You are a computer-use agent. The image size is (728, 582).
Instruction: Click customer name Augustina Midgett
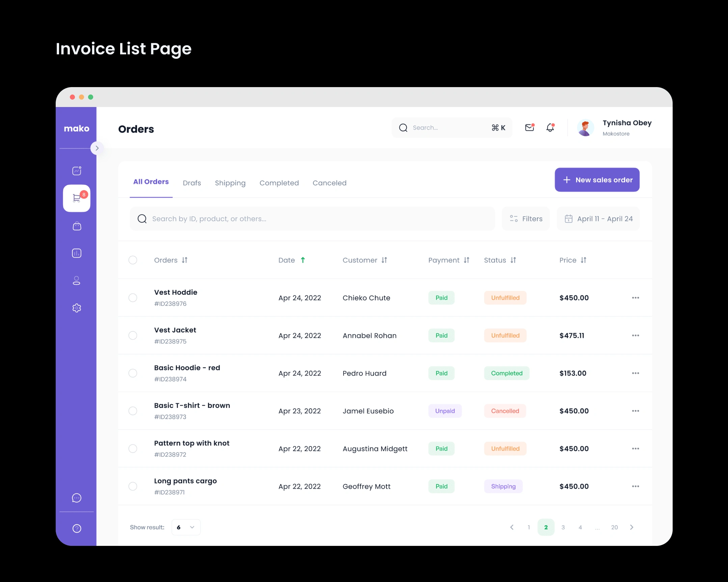[375, 449]
